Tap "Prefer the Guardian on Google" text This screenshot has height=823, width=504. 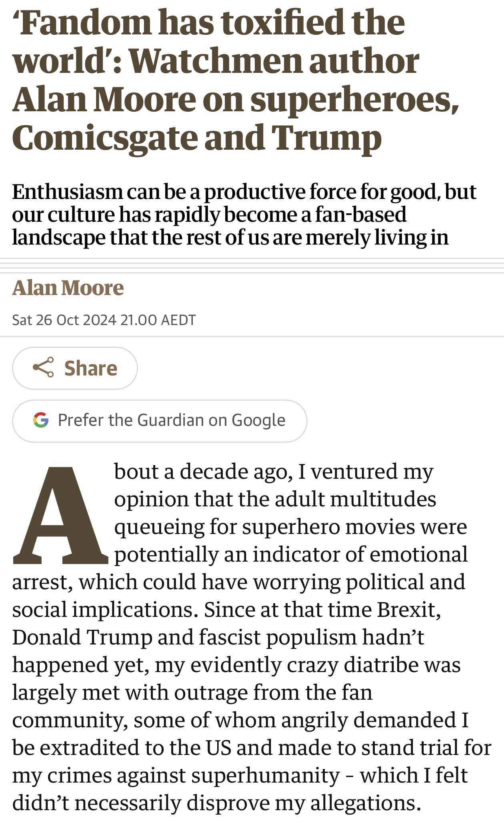click(172, 420)
